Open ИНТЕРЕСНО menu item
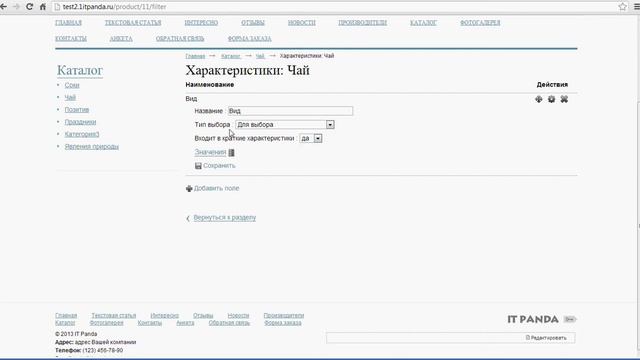The height and width of the screenshot is (360, 640). tap(201, 23)
